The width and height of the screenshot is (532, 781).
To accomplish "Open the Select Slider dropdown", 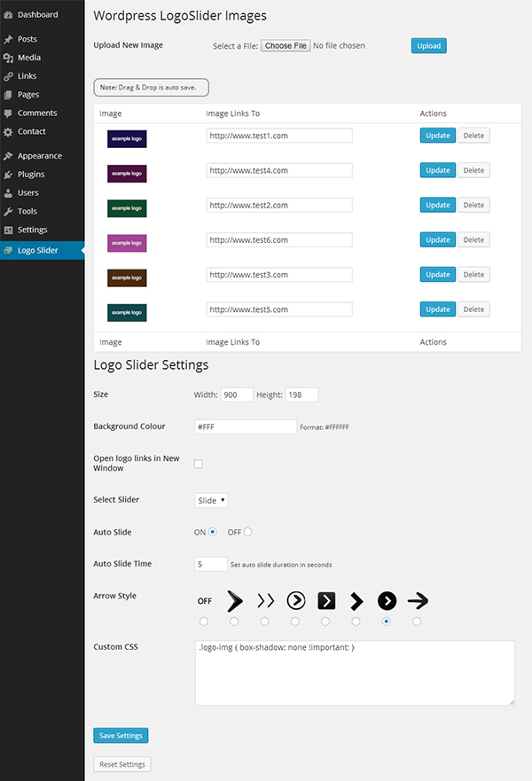I will coord(211,500).
